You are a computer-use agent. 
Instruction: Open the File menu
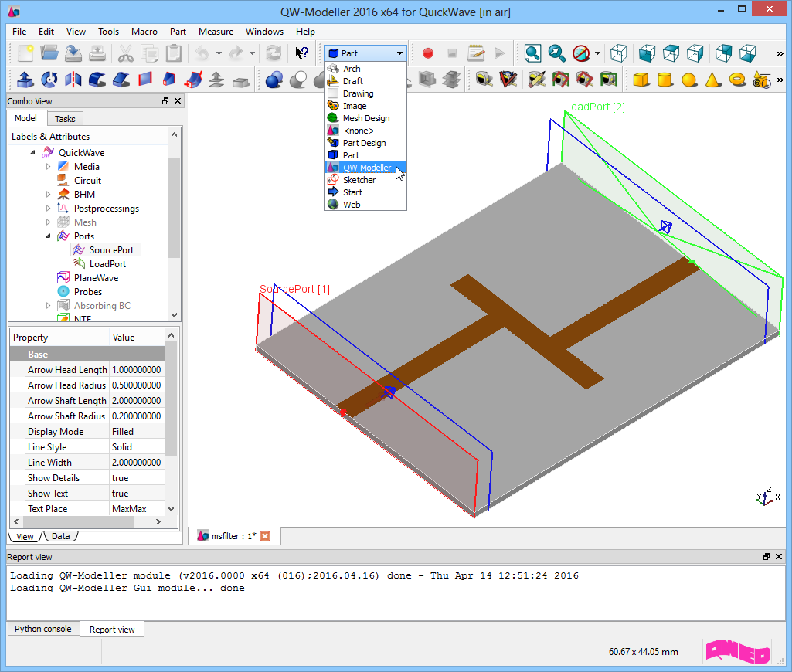pyautogui.click(x=19, y=32)
